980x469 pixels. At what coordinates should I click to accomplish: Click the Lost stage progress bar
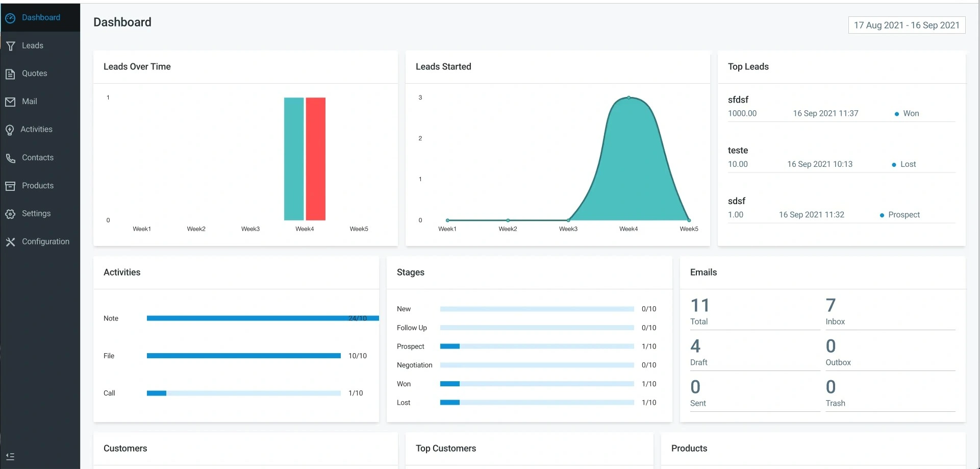[x=537, y=402]
